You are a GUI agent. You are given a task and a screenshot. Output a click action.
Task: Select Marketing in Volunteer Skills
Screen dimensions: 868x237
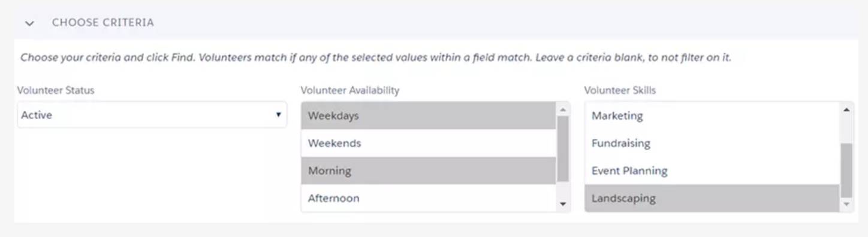tap(712, 116)
